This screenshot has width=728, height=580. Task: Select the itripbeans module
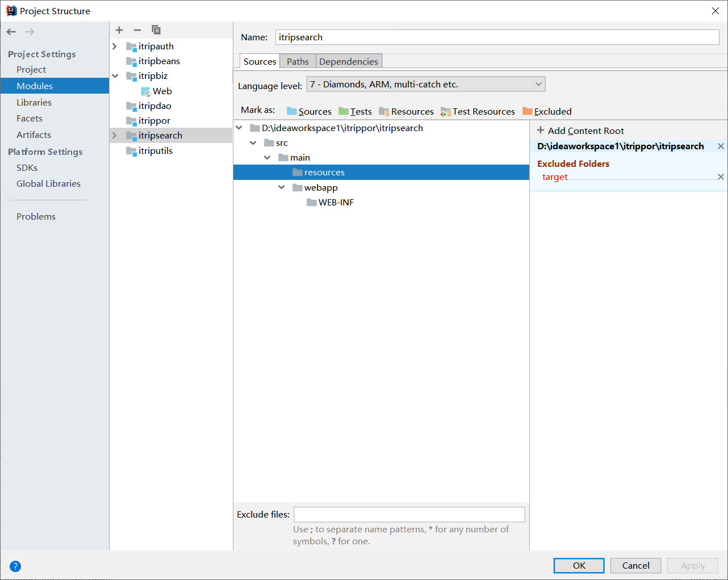coord(159,61)
